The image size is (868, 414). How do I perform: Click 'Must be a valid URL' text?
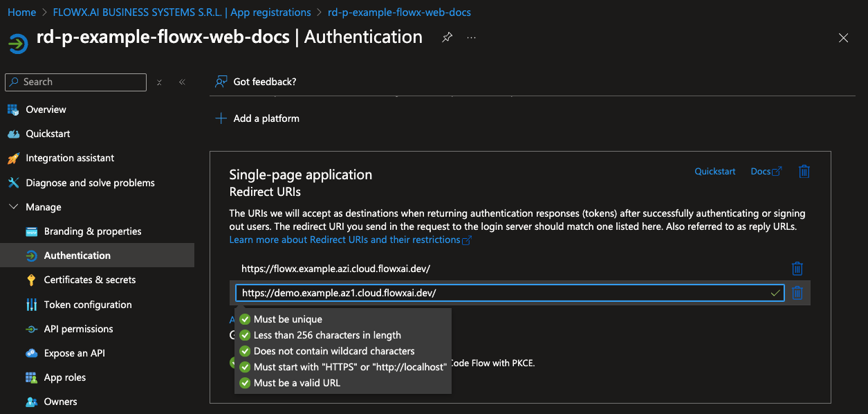[297, 383]
